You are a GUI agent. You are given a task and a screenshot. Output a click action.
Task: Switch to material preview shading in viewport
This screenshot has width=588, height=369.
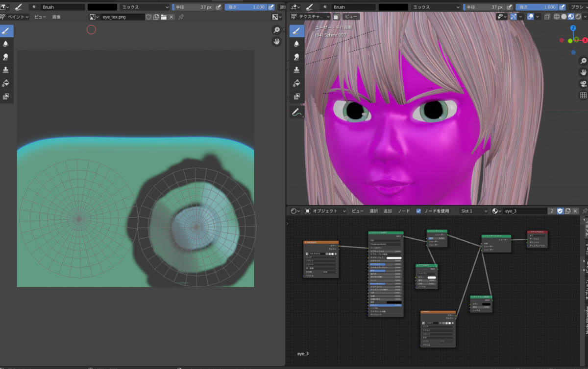tap(571, 17)
